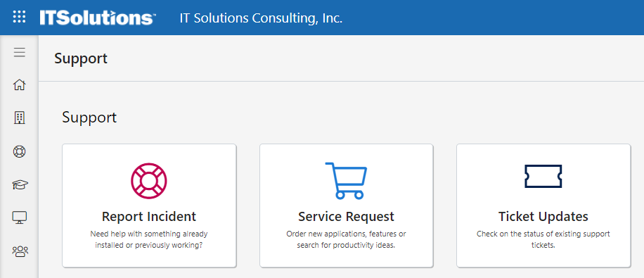Click the shopping cart Service Request icon
644x278 pixels.
coord(346,181)
